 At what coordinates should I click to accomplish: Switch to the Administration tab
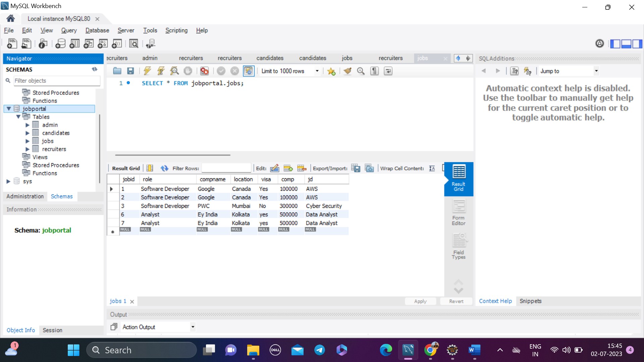pyautogui.click(x=25, y=196)
